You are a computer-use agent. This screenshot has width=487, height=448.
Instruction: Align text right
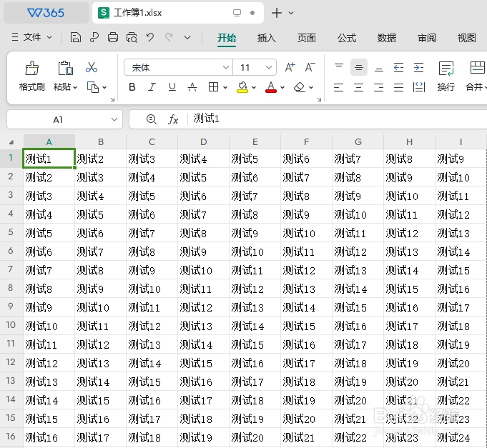point(378,87)
